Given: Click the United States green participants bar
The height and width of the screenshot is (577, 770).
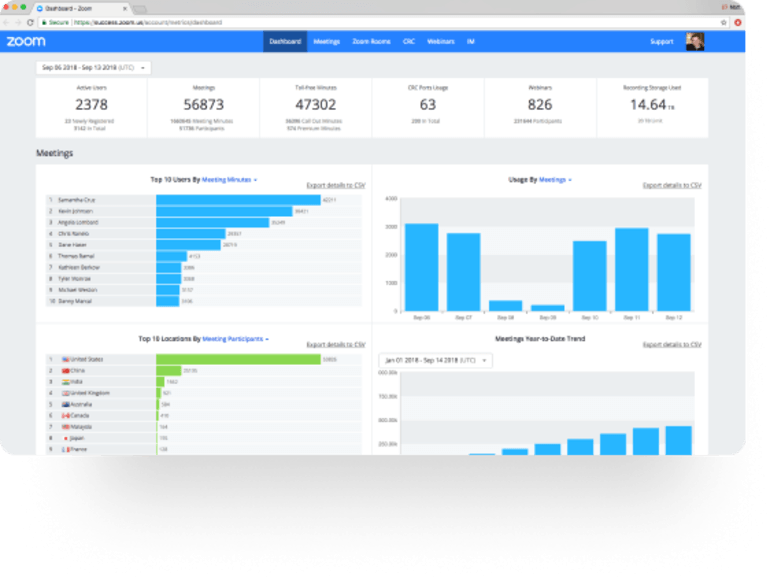Looking at the screenshot, I should (x=239, y=359).
